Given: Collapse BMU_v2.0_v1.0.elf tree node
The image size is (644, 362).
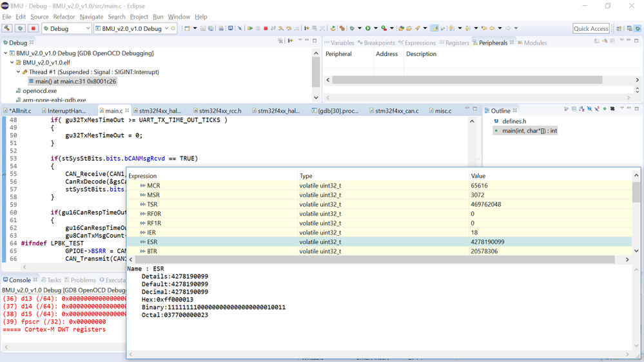Looking at the screenshot, I should (12, 62).
